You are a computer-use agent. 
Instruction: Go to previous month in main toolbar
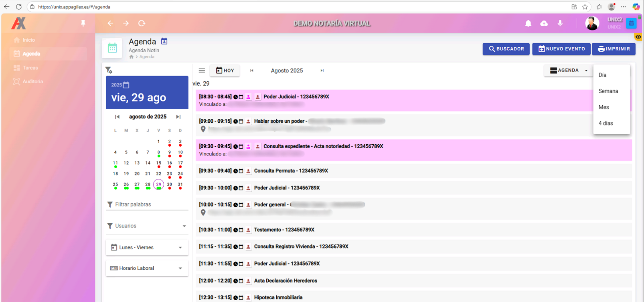(252, 70)
